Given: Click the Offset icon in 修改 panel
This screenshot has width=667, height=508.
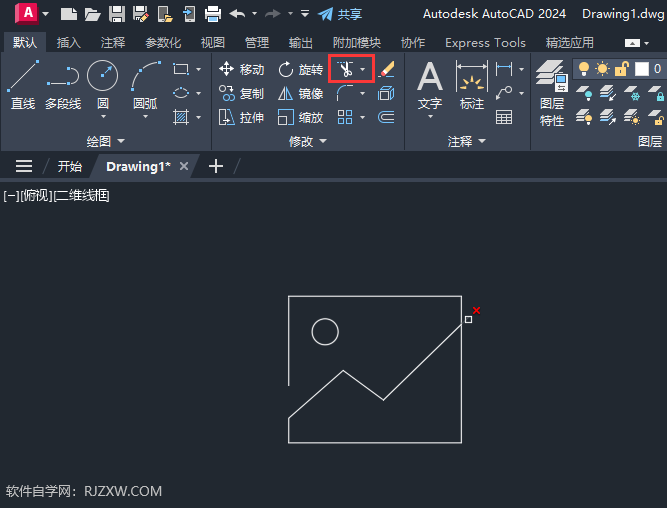Looking at the screenshot, I should pos(386,117).
